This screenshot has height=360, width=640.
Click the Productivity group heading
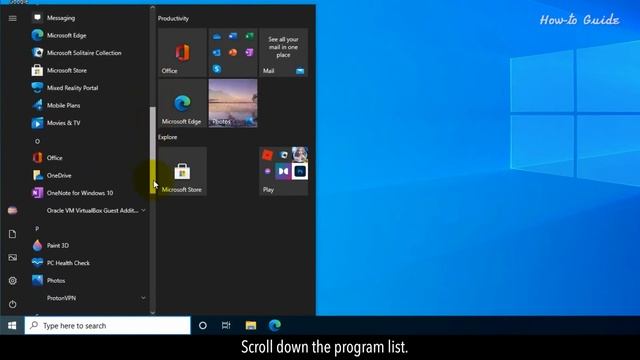coord(173,18)
